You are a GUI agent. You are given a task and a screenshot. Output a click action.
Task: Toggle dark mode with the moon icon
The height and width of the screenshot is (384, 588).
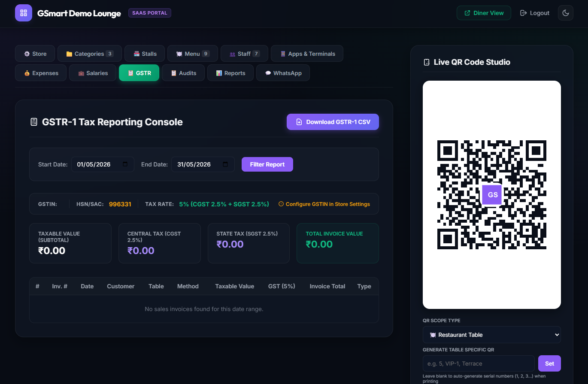(x=566, y=13)
